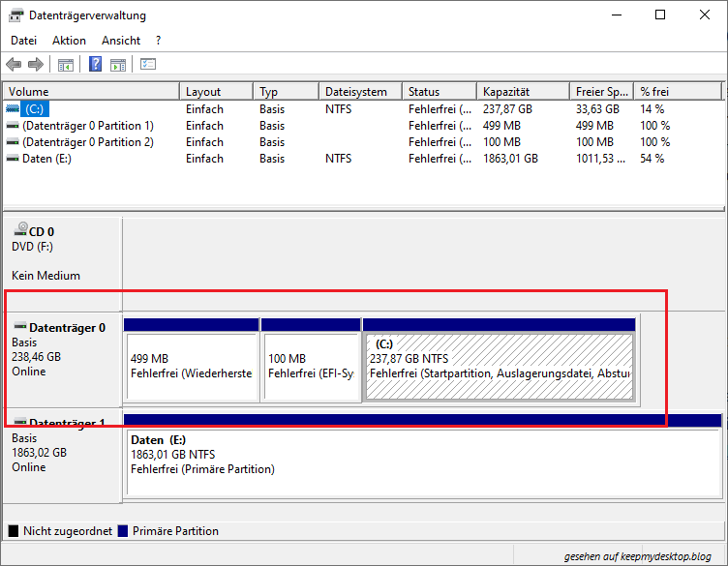This screenshot has height=566, width=728.
Task: Open the Datei menu
Action: pyautogui.click(x=23, y=41)
